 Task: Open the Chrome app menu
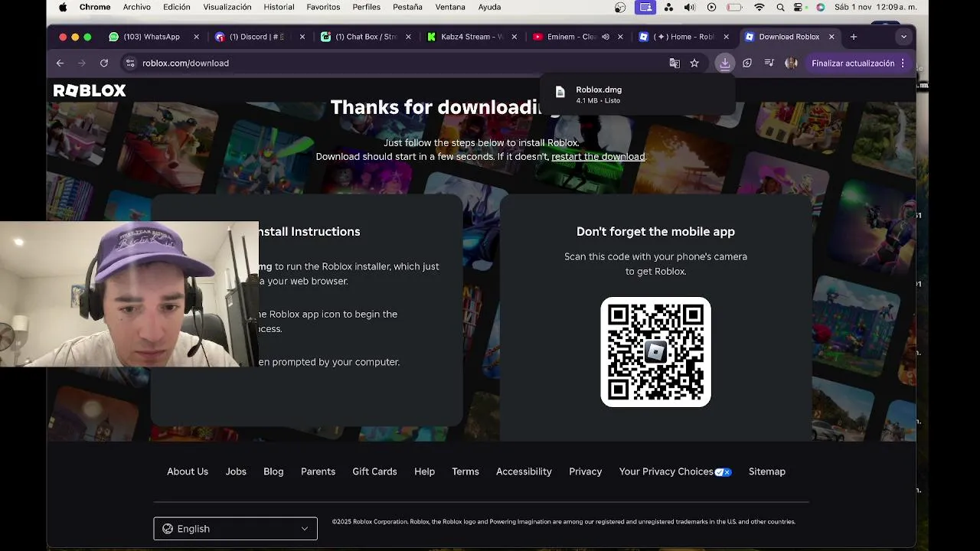point(95,7)
